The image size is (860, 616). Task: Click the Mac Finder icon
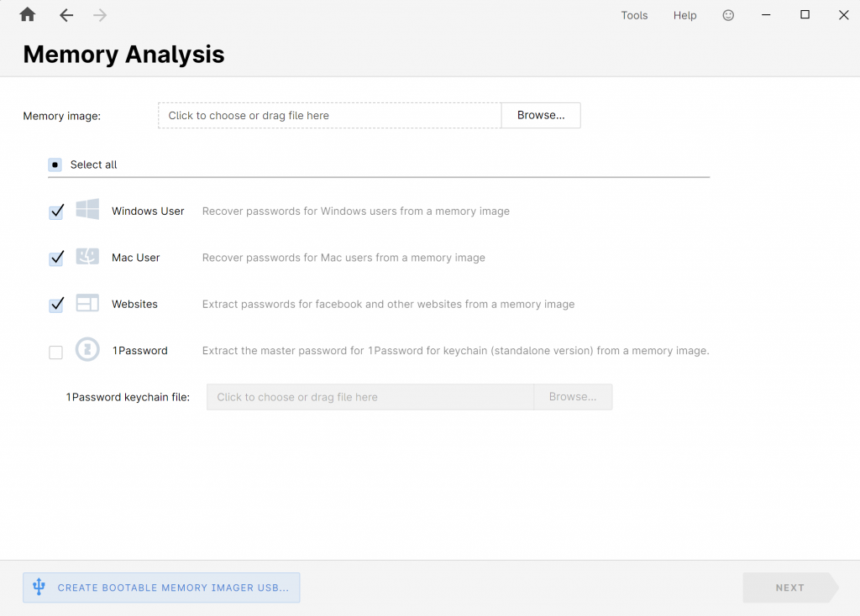pos(87,257)
